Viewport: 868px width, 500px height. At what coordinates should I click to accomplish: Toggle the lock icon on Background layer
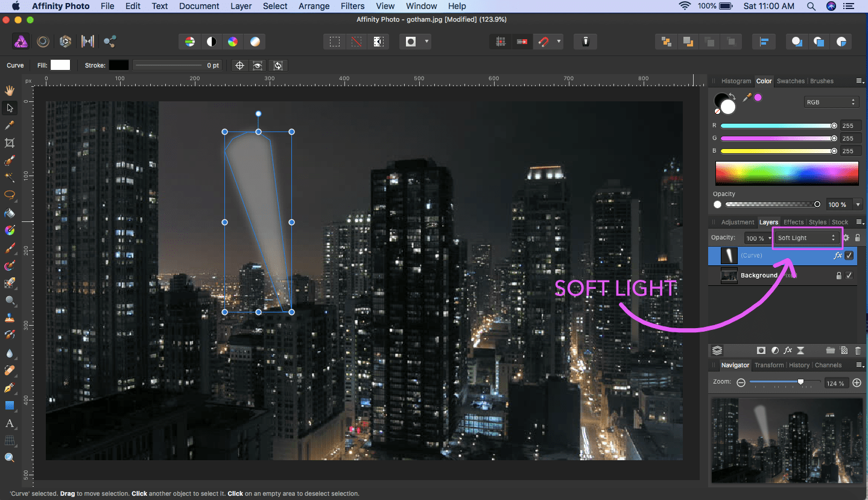[x=838, y=276]
